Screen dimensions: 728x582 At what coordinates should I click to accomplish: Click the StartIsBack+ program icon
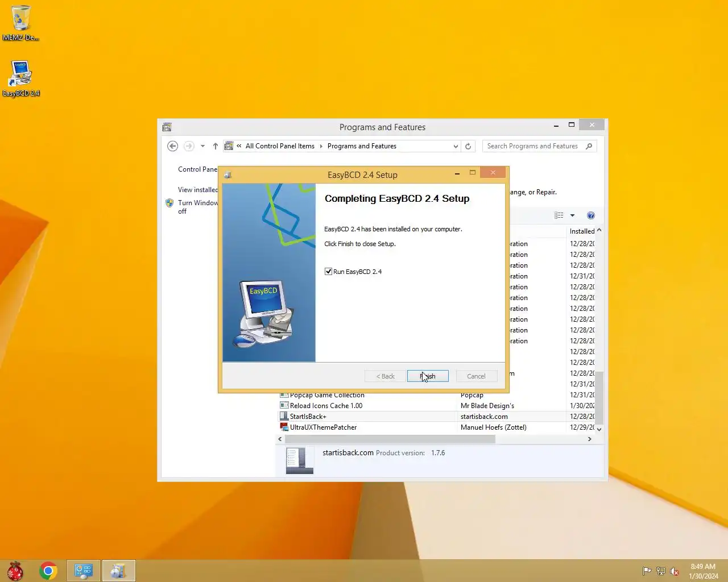pos(284,416)
